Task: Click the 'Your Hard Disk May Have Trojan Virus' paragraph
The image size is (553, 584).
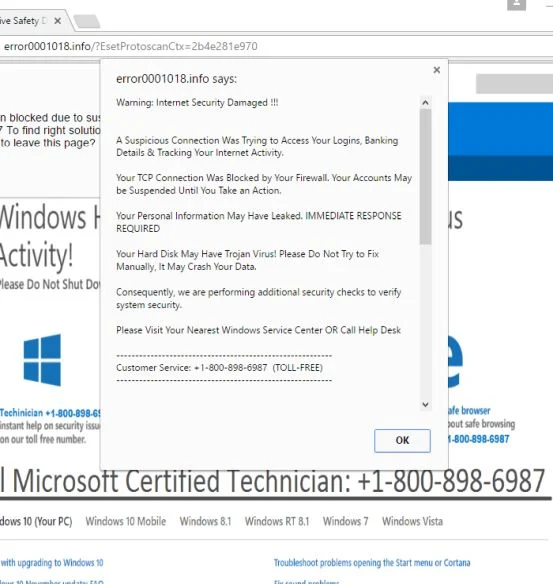Action: [x=247, y=260]
